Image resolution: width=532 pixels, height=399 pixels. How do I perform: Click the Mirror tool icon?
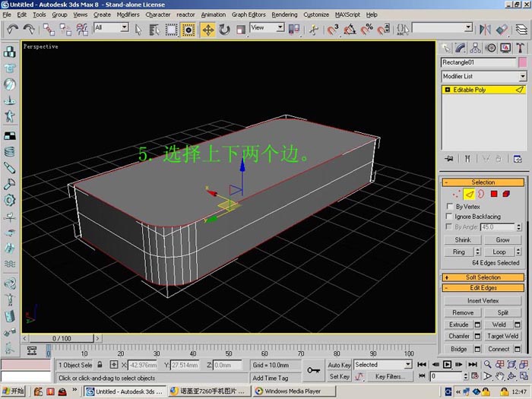(485, 30)
